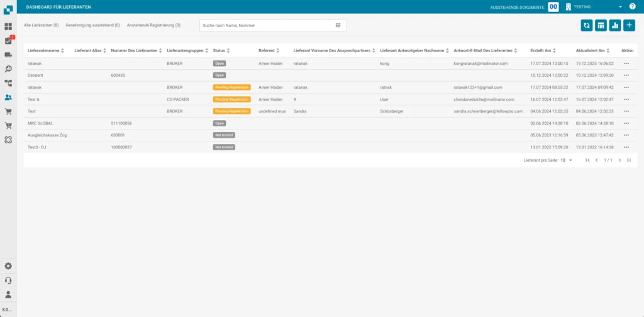Open the tasks checklist icon with badge
644x317 pixels.
[x=8, y=41]
